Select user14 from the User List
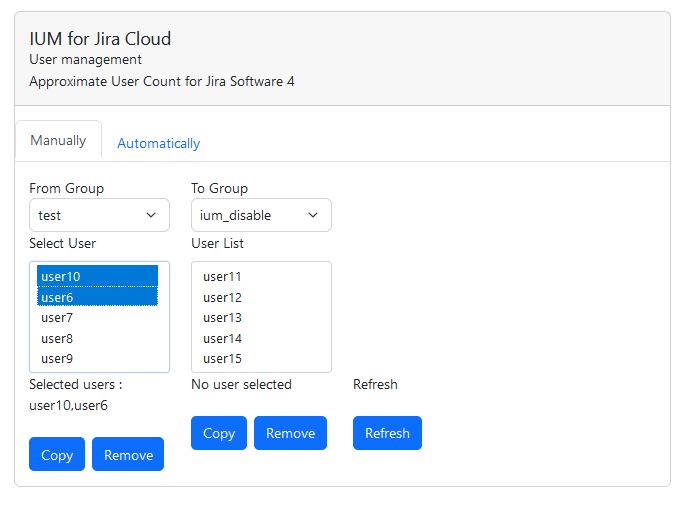This screenshot has height=505, width=685. (x=260, y=338)
